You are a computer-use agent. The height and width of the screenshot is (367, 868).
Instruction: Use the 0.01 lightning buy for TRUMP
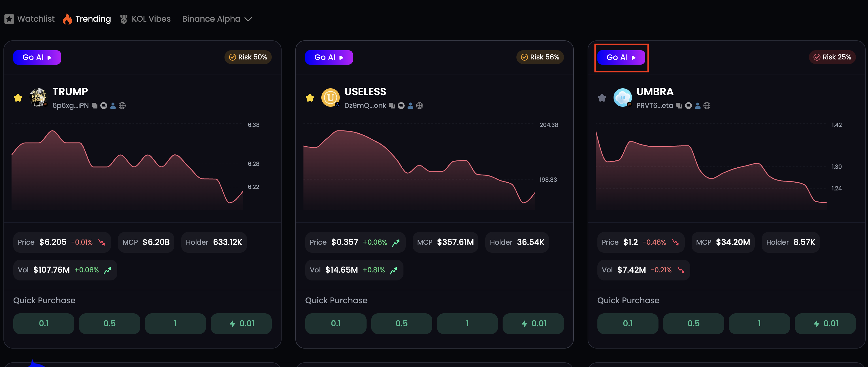tap(241, 323)
